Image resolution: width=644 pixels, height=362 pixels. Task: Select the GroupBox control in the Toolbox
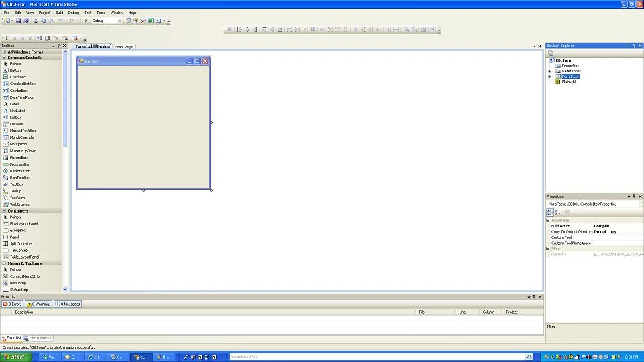click(17, 230)
